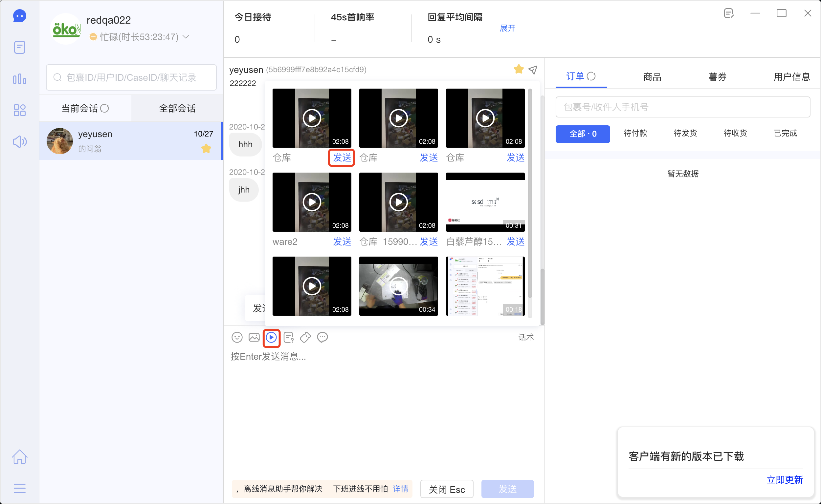
Task: Click the coupon tag icon in toolbar
Action: 305,337
